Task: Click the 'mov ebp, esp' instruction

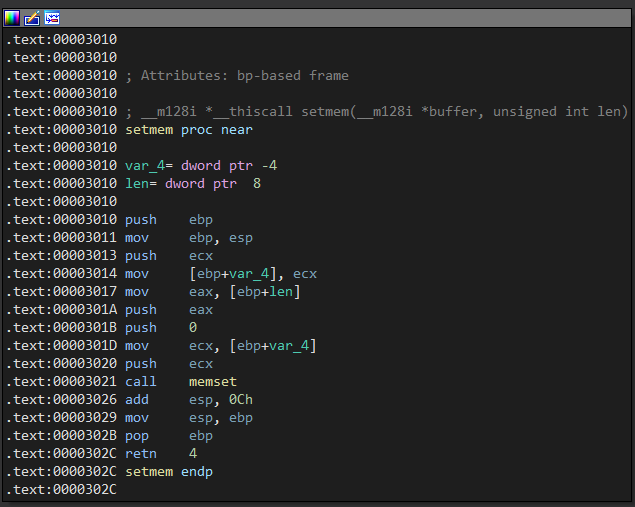Action: click(x=189, y=238)
